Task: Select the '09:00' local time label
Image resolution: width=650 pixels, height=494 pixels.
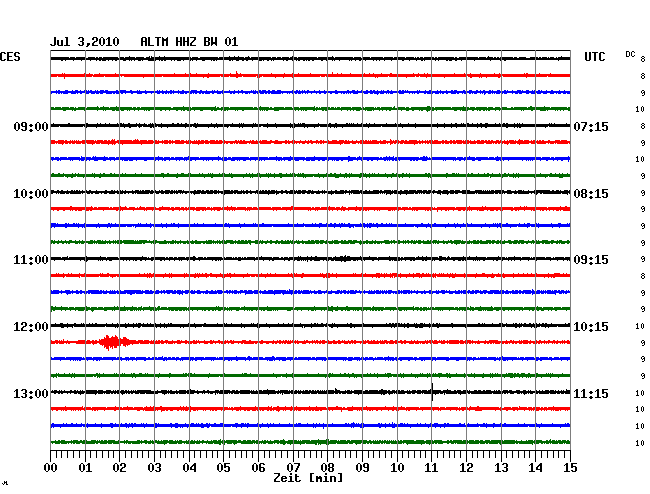Action: pos(31,126)
